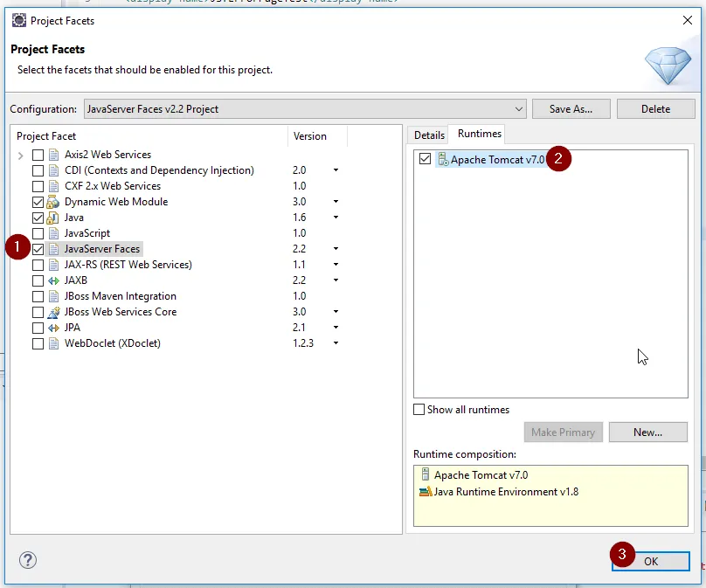The height and width of the screenshot is (588, 706).
Task: Open the Configuration dropdown
Action: pos(519,109)
